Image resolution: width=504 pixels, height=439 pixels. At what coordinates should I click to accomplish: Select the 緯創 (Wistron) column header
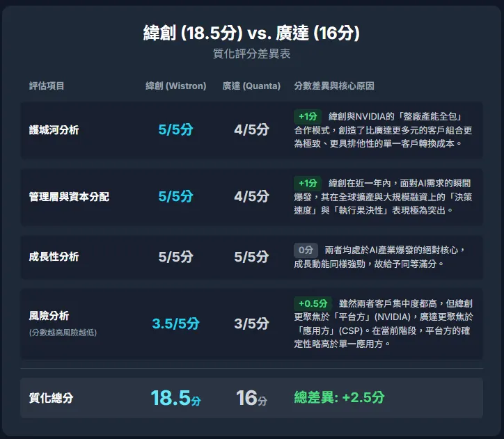pyautogui.click(x=176, y=86)
